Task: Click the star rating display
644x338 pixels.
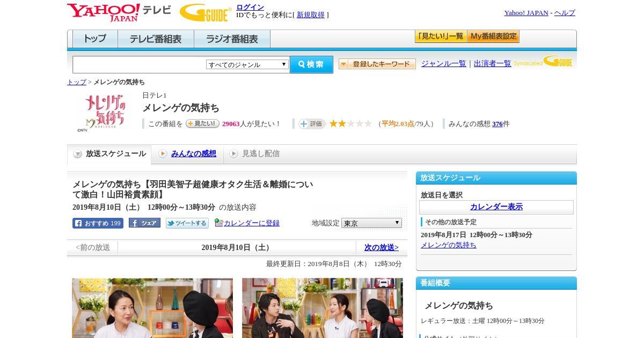Action: click(x=350, y=124)
